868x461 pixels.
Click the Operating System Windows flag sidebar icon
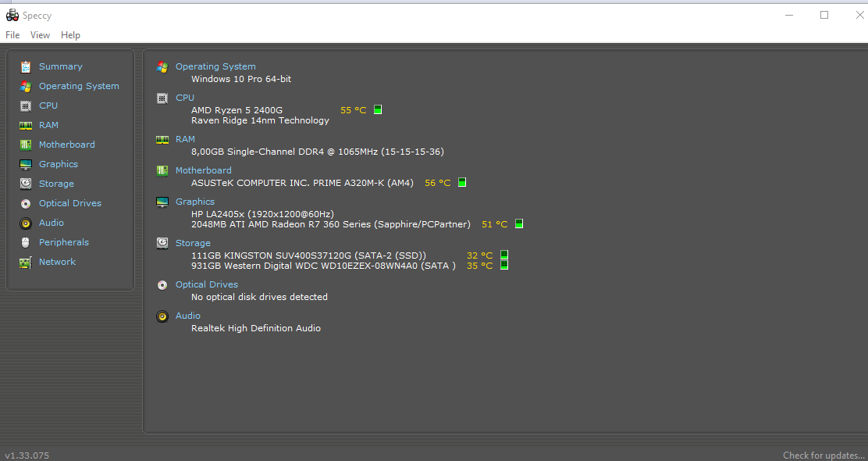click(x=26, y=87)
